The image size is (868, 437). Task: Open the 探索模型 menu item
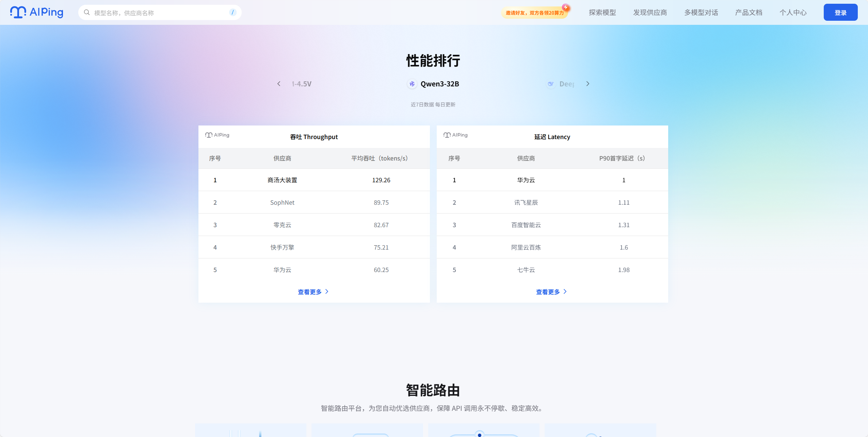(602, 13)
